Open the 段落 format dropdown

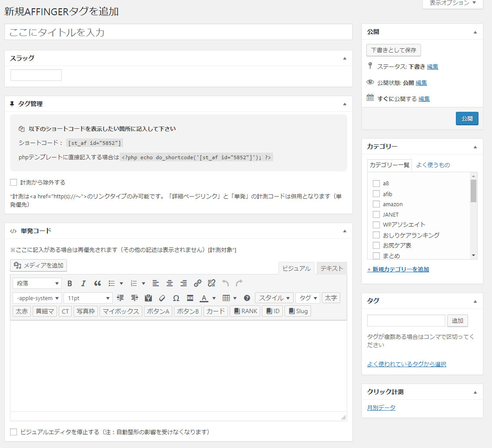click(x=37, y=283)
